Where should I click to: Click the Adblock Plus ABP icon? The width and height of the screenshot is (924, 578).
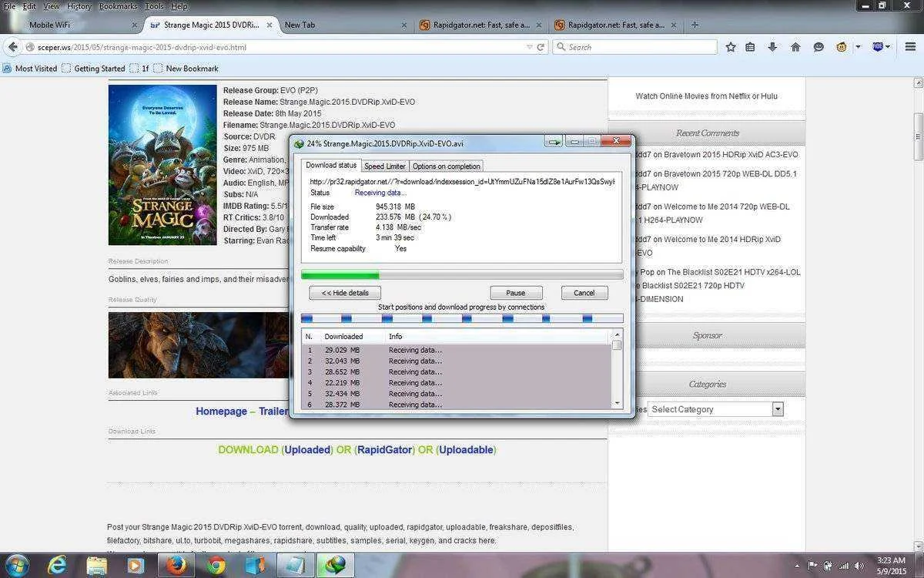(x=878, y=47)
